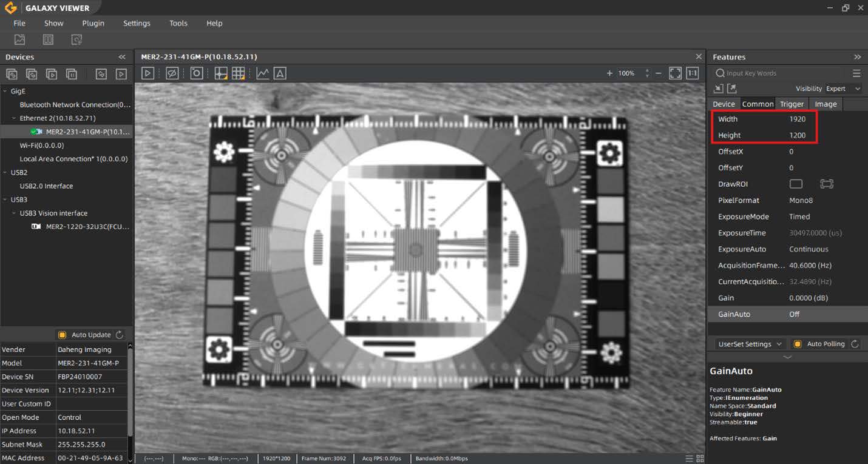Toggle the DrawROI rectangle checkbox
Viewport: 868px width, 464px height.
[x=796, y=184]
